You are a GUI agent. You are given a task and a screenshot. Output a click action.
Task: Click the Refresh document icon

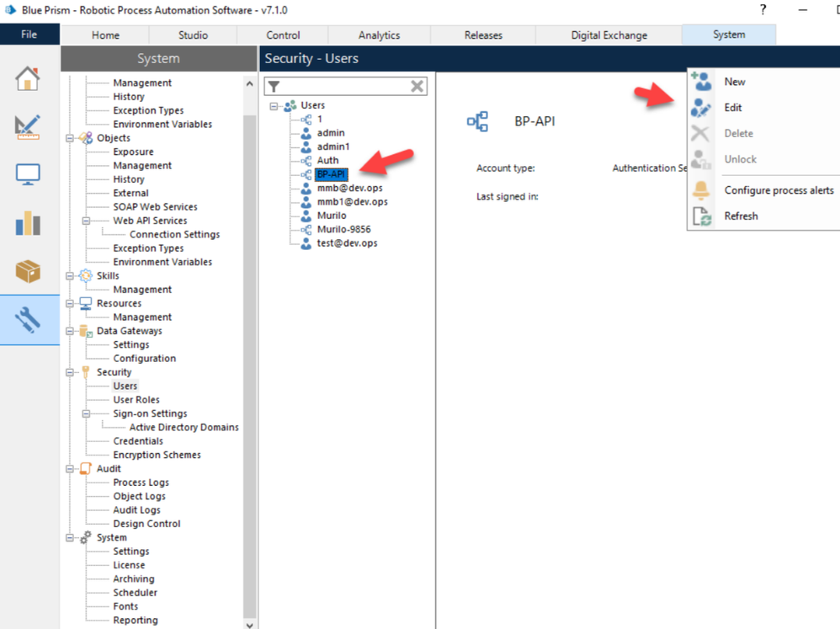pos(701,216)
